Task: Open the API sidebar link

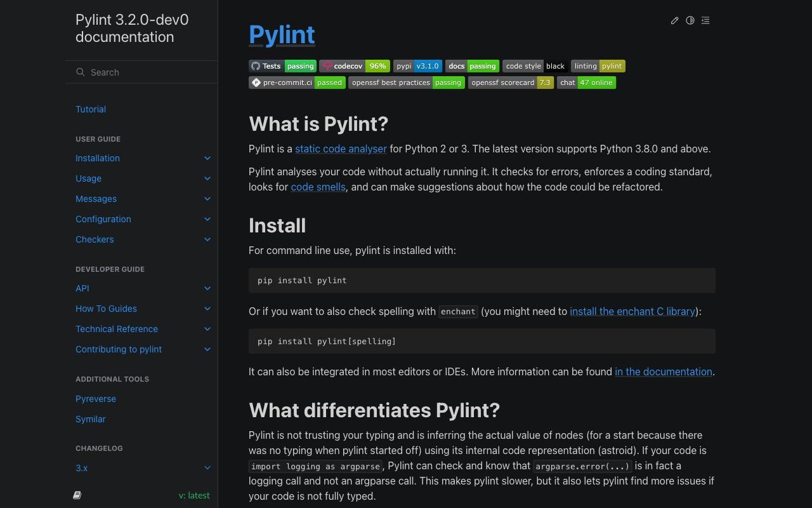Action: (x=82, y=288)
